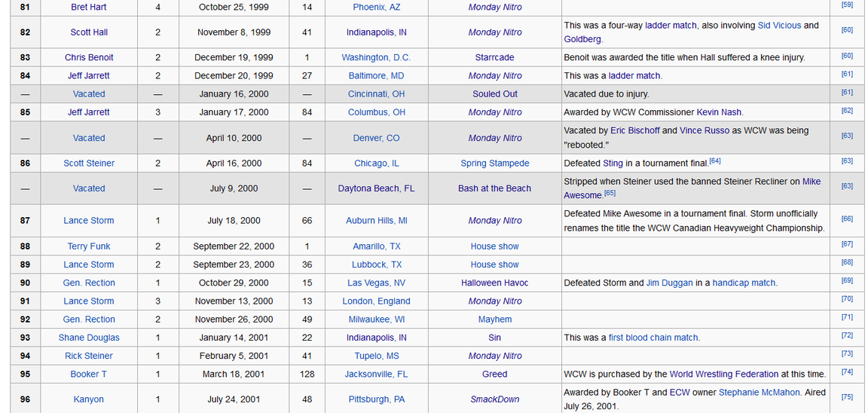Click the Mayhem event link

coord(495,320)
